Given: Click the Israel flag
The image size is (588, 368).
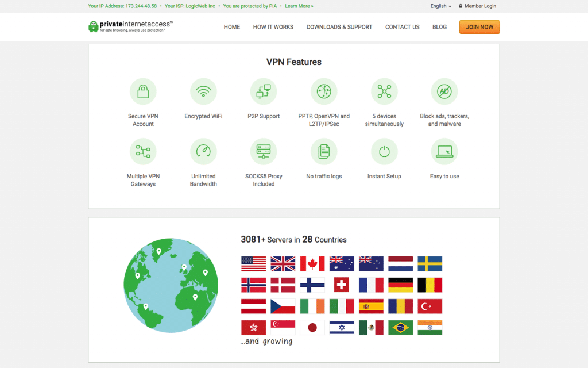Looking at the screenshot, I should (x=342, y=327).
